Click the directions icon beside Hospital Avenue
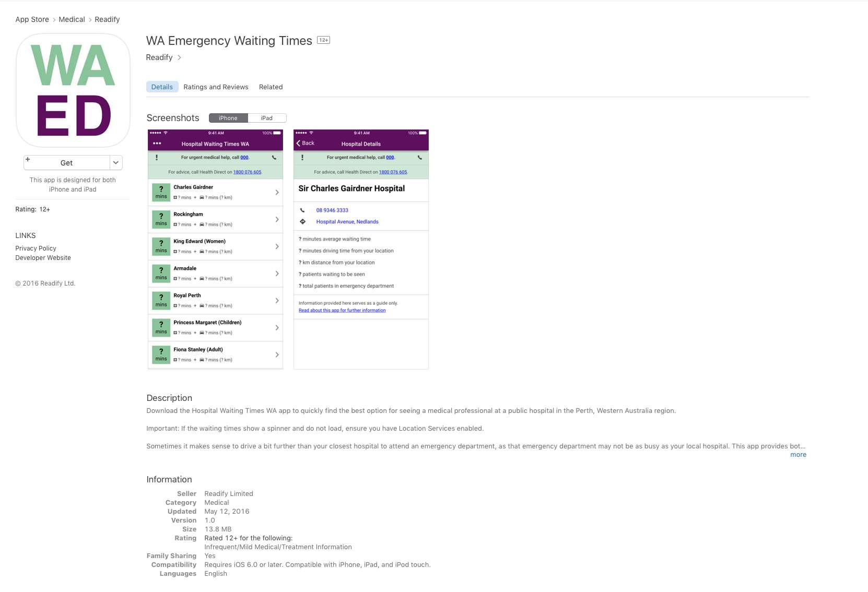 (302, 221)
